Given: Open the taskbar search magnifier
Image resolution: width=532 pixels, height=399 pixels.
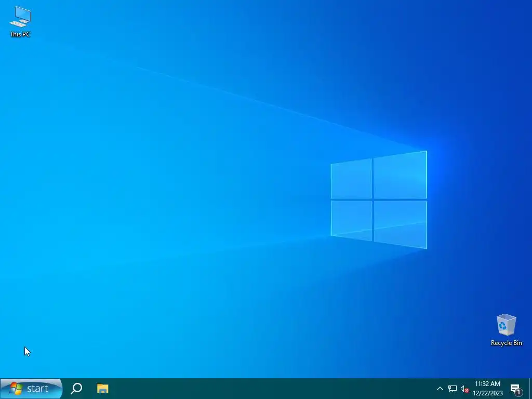Looking at the screenshot, I should [x=76, y=389].
